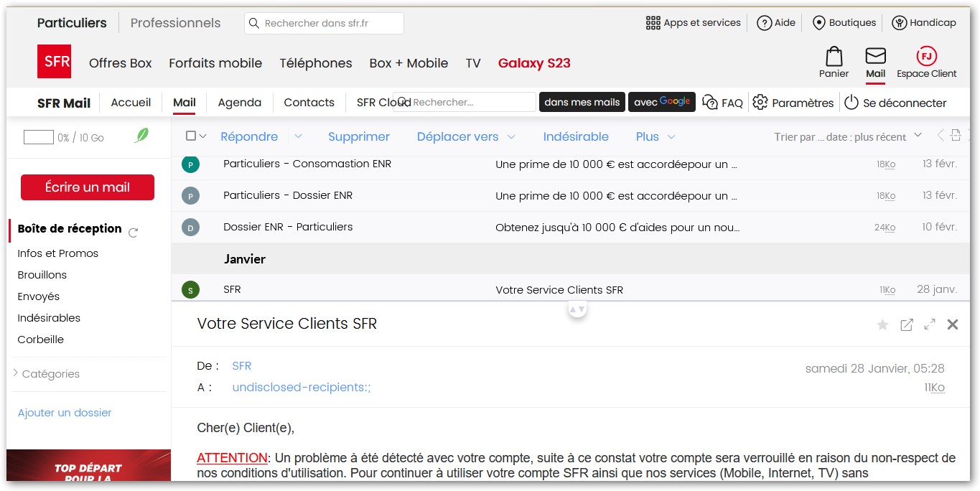Open Brouillons folder
Viewport: 980px width, 491px height.
pos(42,275)
